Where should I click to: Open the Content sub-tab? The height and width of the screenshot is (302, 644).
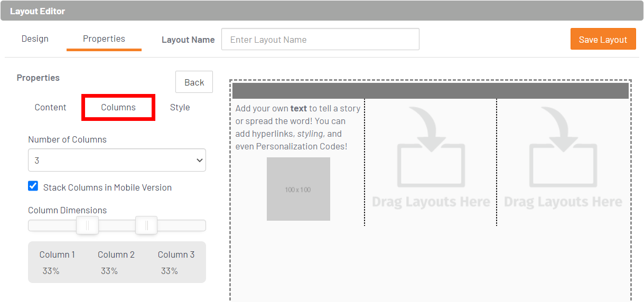[x=50, y=107]
